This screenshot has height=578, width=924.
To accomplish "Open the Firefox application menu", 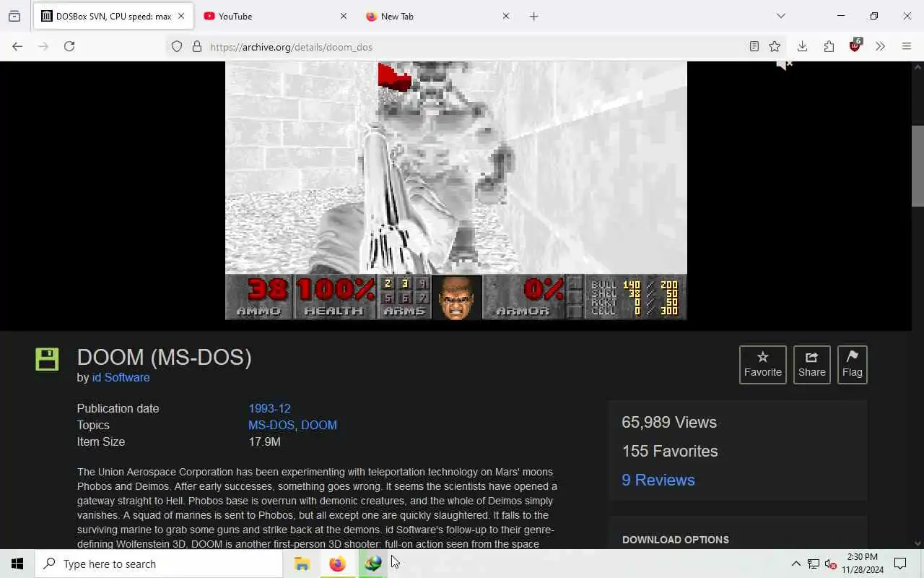I will coord(907,46).
